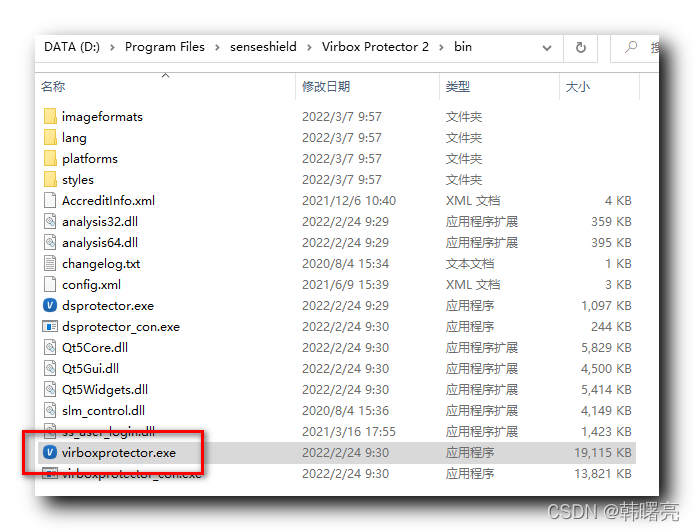Image resolution: width=694 pixels, height=531 pixels.
Task: Click the dsprotector_con.exe console icon
Action: point(50,327)
